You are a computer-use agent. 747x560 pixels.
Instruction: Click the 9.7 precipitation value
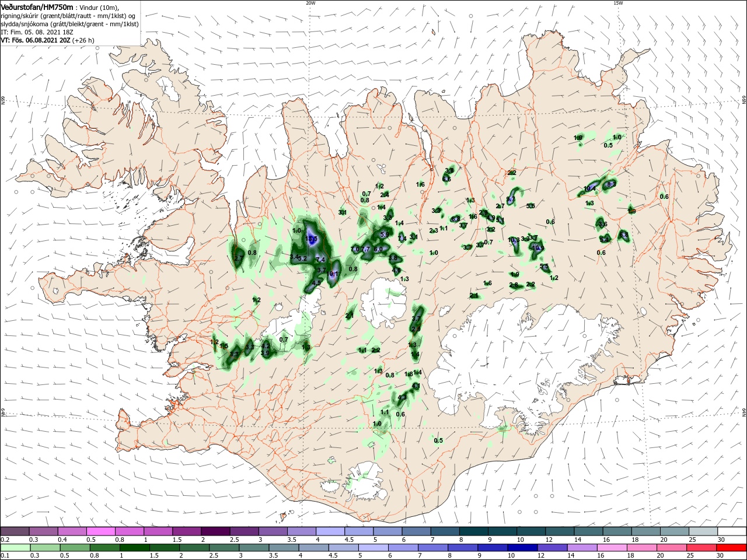click(511, 199)
